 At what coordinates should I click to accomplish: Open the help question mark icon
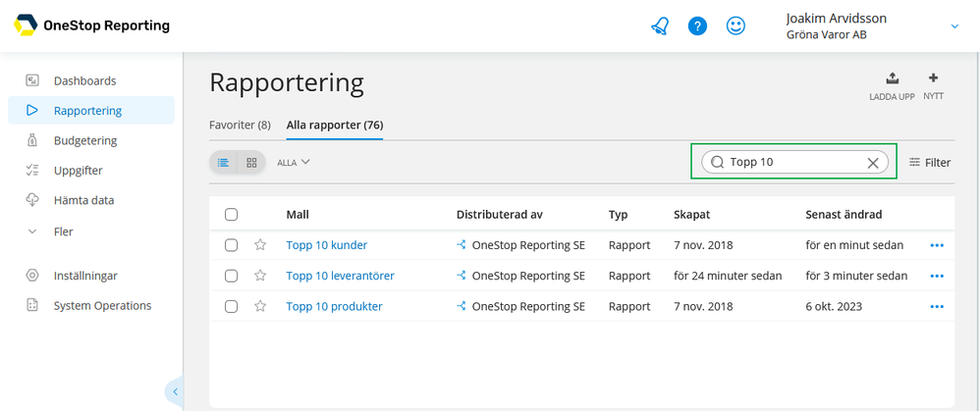tap(697, 26)
